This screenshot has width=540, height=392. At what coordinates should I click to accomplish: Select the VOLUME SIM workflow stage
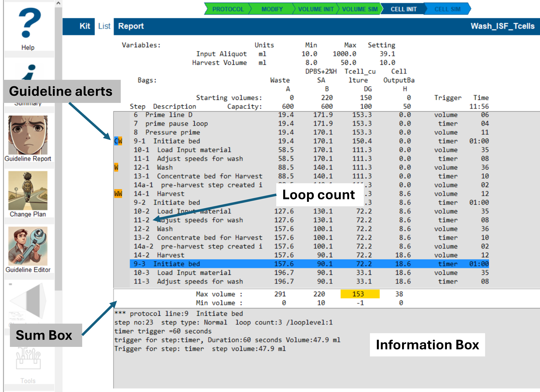(x=359, y=9)
